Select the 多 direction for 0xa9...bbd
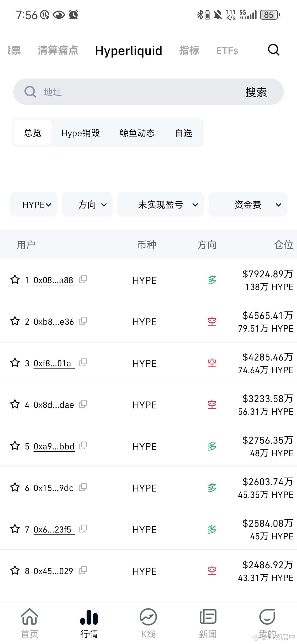 click(212, 446)
